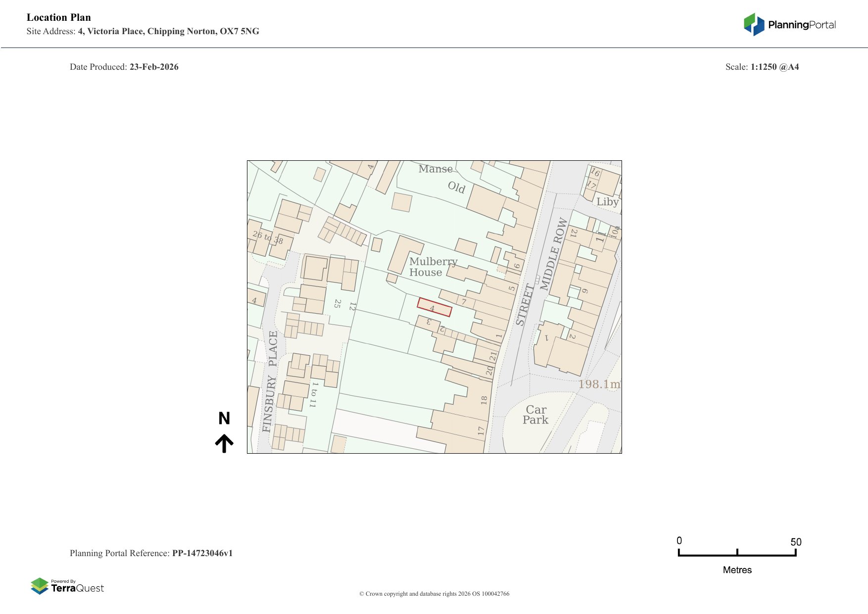
Task: Click the Location Plan title
Action: [x=59, y=17]
